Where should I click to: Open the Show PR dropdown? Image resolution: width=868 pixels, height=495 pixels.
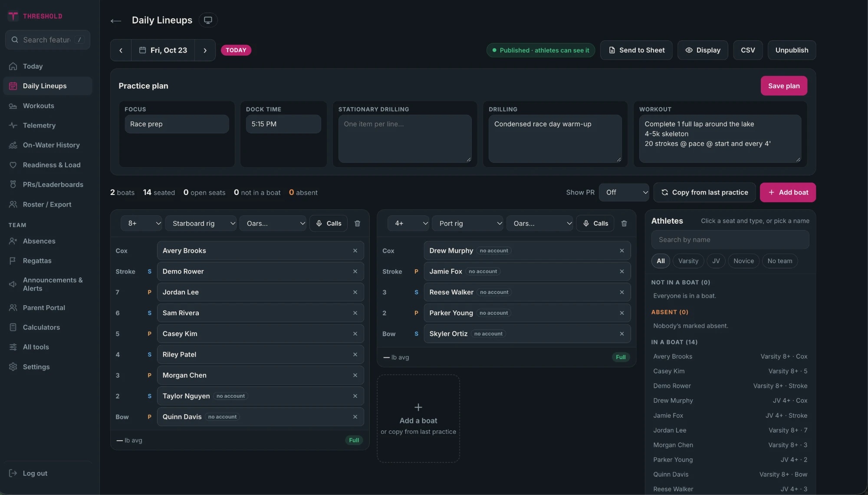point(624,192)
